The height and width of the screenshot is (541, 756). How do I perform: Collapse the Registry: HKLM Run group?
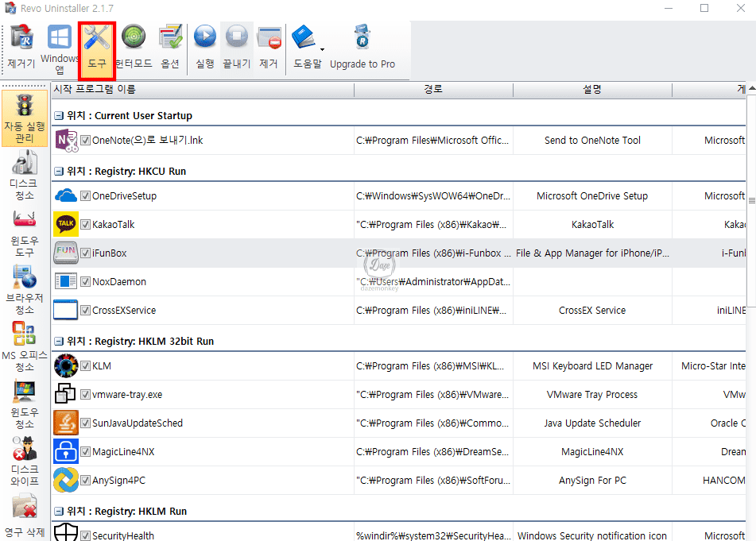pyautogui.click(x=58, y=511)
